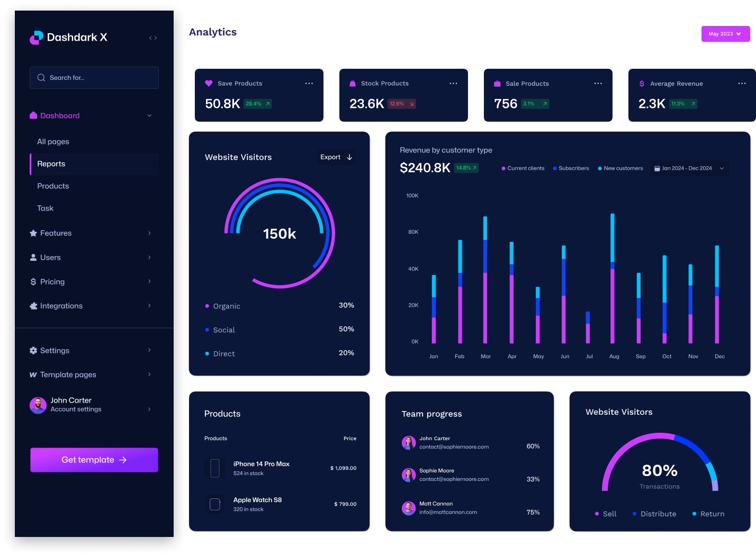Open the May 2023 date dropdown

(x=725, y=33)
